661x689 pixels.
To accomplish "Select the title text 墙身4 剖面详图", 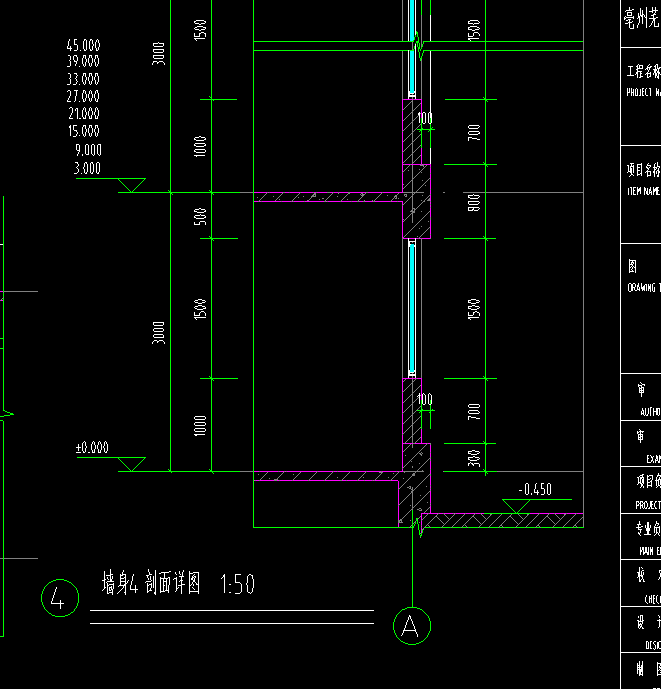I will click(x=151, y=583).
